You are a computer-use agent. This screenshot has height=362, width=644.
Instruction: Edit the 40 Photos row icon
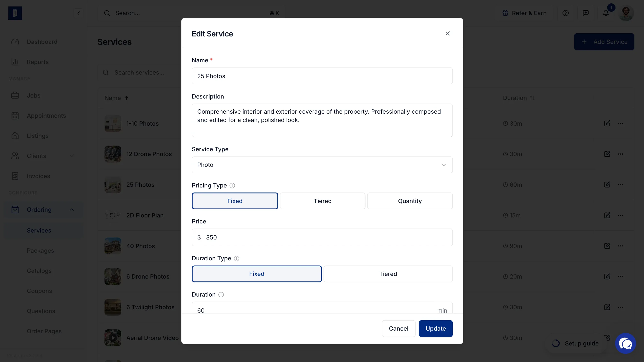pyautogui.click(x=607, y=246)
